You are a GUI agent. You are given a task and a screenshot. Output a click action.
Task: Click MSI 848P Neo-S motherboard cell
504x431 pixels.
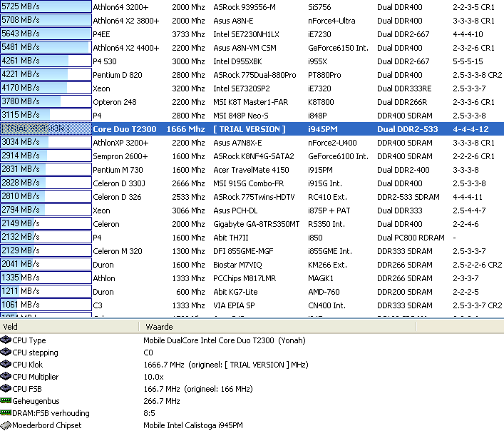241,116
